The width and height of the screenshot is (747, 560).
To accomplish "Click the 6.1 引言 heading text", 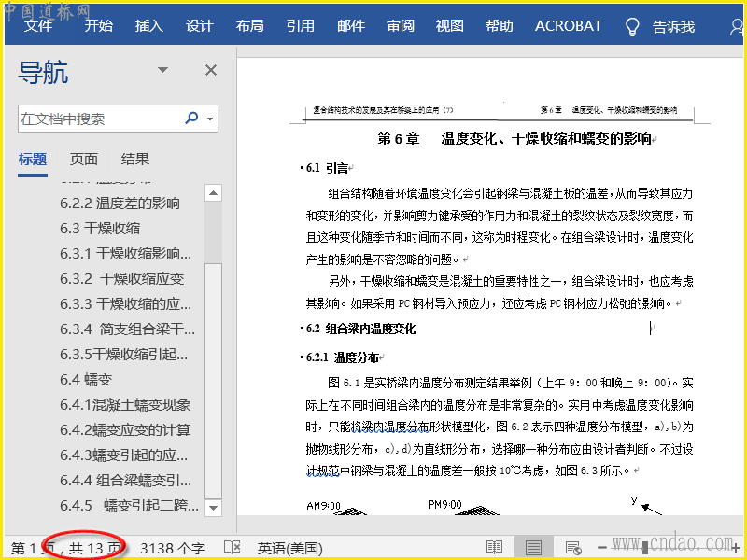I will tap(328, 168).
